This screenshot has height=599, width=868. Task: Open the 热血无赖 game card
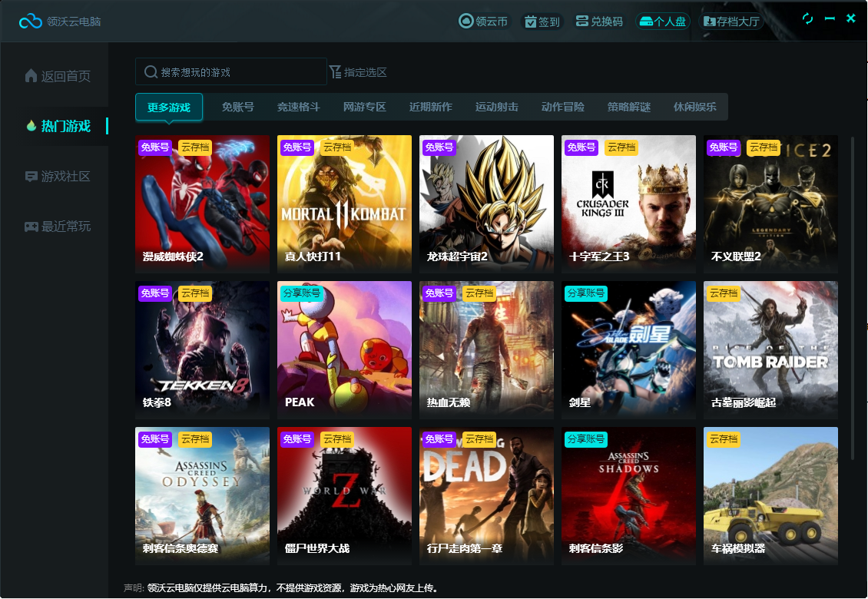pyautogui.click(x=486, y=350)
